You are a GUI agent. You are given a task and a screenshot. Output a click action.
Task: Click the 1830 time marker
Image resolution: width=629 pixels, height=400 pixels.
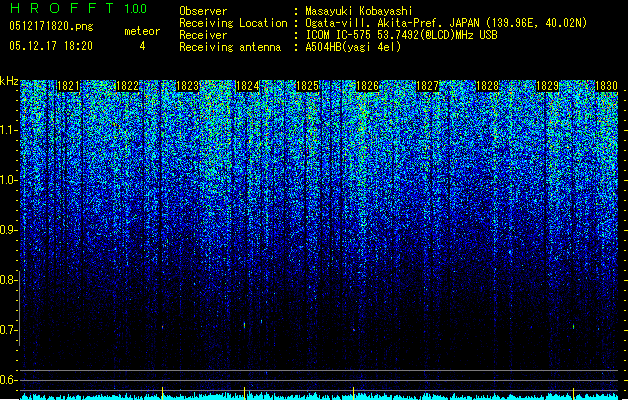coord(607,86)
